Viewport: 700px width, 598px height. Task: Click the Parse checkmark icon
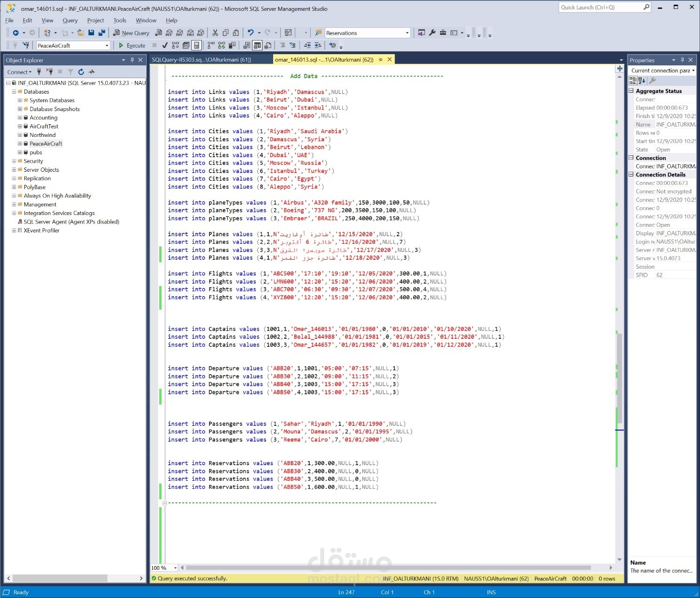pos(165,46)
